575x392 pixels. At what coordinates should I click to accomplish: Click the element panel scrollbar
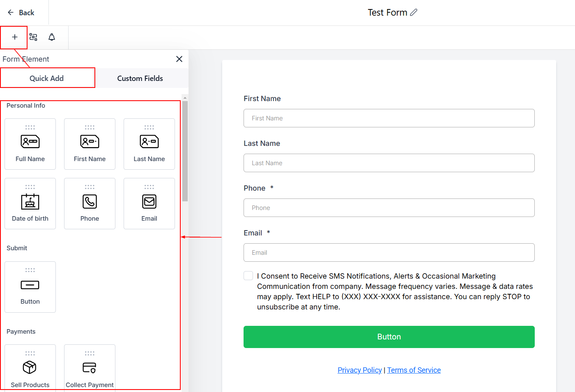point(185,151)
